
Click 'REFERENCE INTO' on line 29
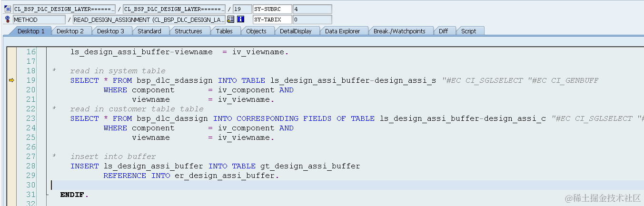click(137, 176)
